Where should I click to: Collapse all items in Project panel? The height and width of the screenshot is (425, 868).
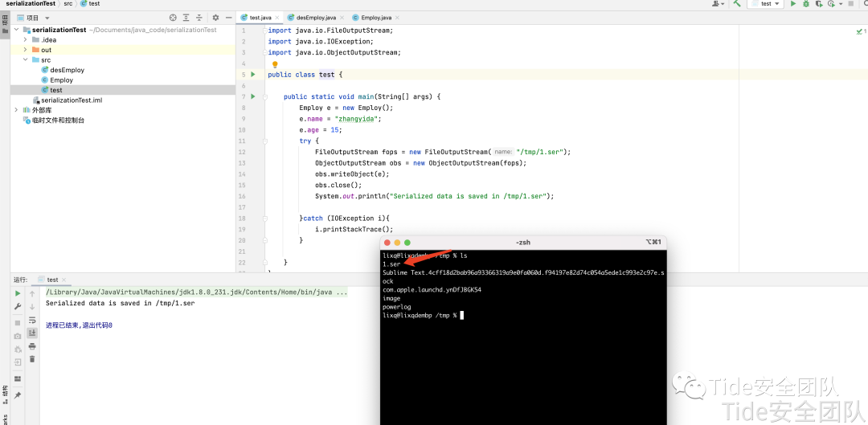199,18
